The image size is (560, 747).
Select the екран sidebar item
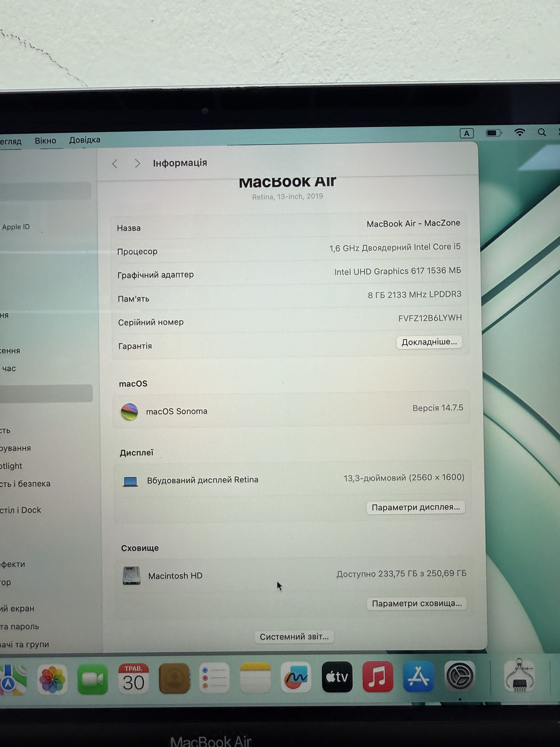click(17, 608)
